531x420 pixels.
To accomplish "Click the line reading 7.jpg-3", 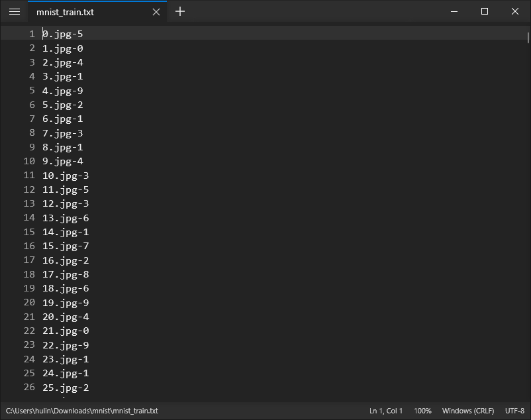I will point(62,132).
